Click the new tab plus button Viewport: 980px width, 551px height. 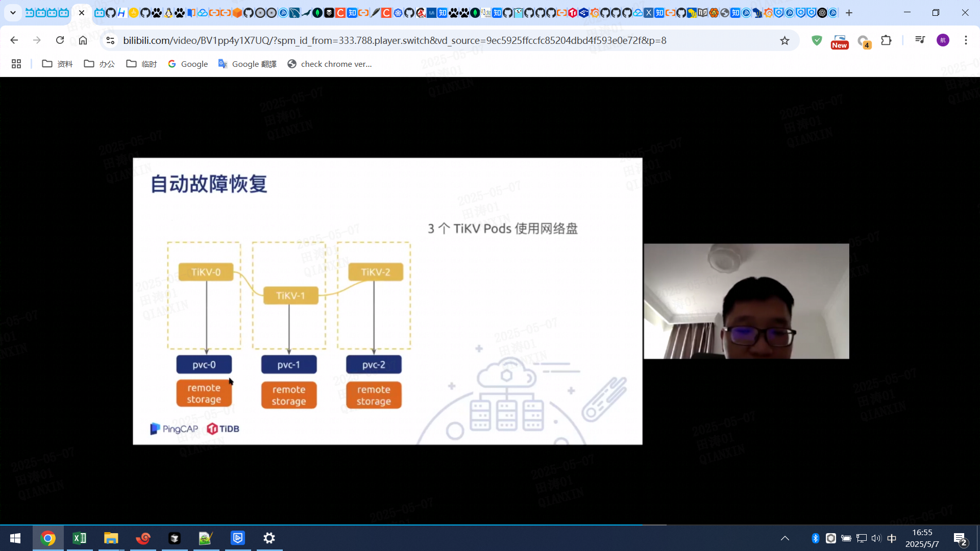[849, 13]
